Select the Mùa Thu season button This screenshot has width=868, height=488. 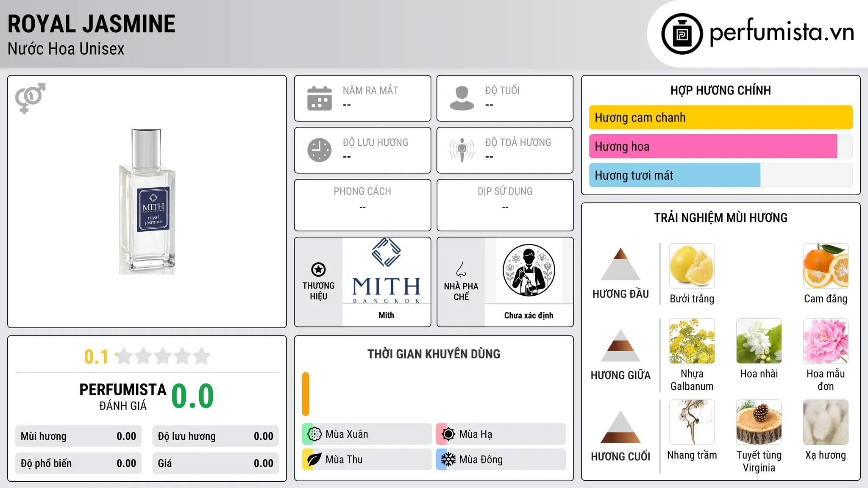tap(367, 460)
